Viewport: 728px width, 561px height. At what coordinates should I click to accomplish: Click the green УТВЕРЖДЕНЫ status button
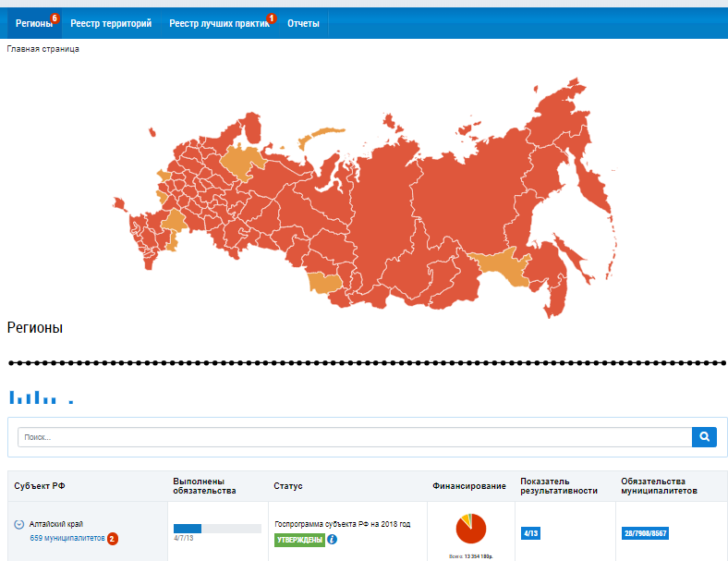tap(299, 540)
